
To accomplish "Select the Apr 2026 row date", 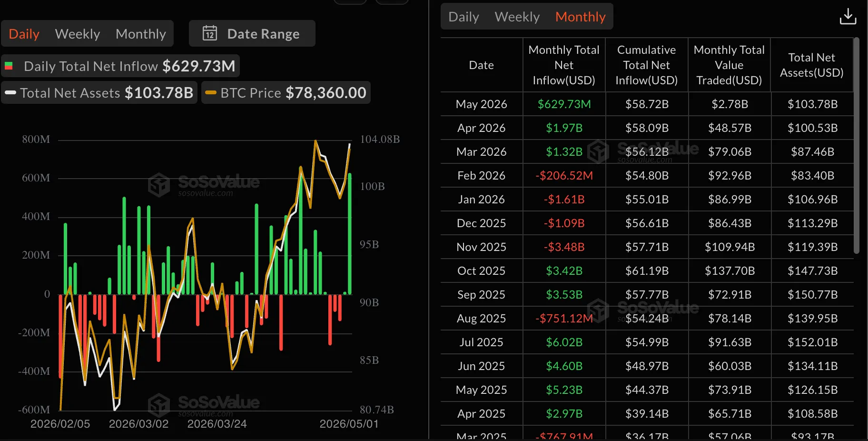I will click(481, 128).
